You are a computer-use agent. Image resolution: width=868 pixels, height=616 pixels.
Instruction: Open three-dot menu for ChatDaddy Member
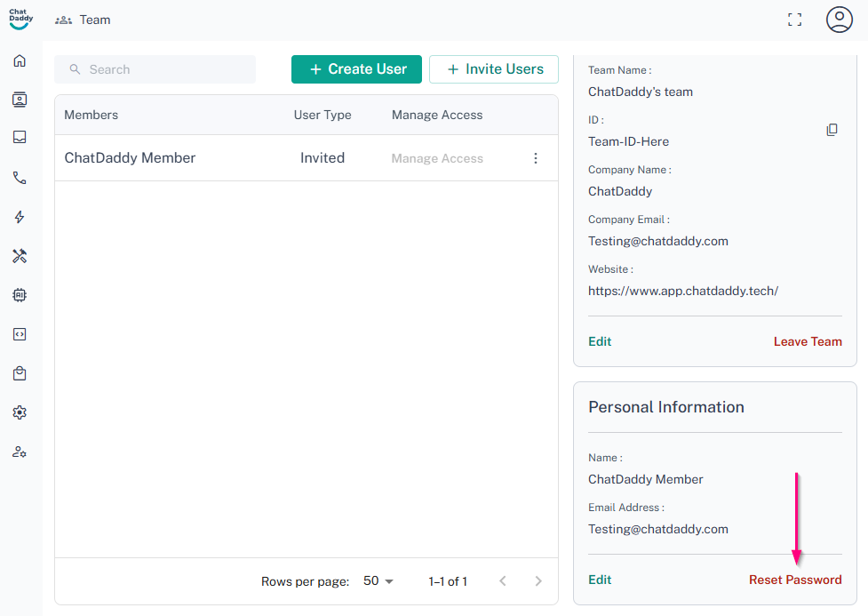535,158
